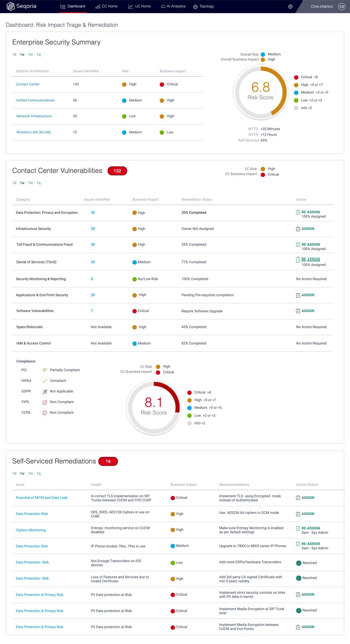Viewport: 350px width, 644px height.
Task: Switch to the Dashboard tab
Action: [73, 6]
